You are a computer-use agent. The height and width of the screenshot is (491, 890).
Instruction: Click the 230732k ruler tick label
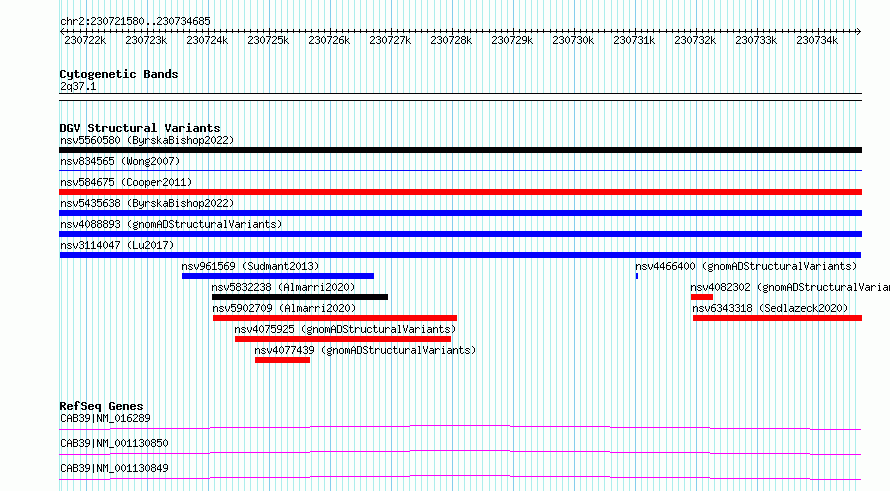coord(695,40)
